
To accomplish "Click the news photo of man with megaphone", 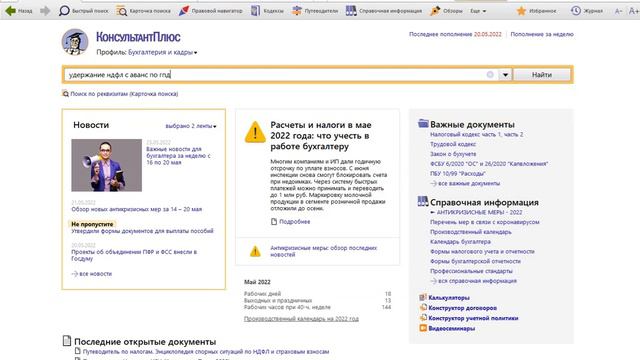I will [x=107, y=165].
